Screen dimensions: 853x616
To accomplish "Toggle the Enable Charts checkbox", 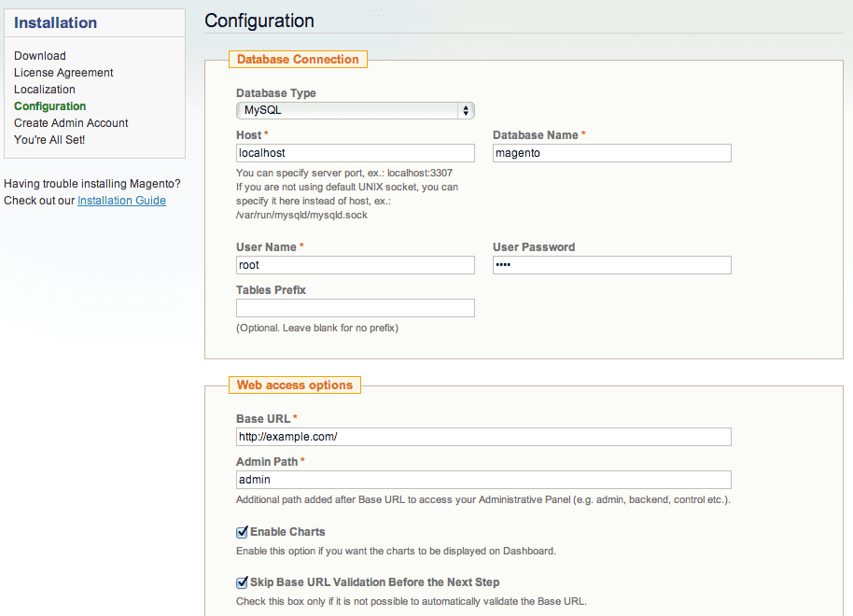I will (x=242, y=532).
